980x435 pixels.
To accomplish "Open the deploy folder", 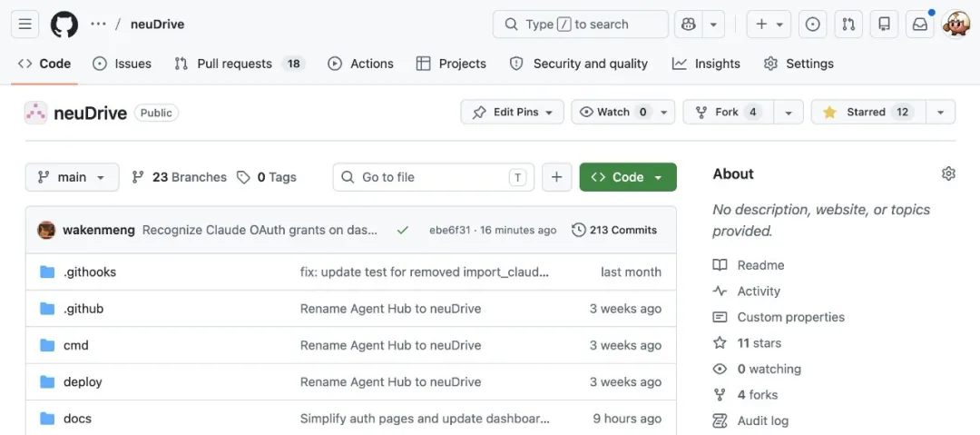I will point(83,381).
